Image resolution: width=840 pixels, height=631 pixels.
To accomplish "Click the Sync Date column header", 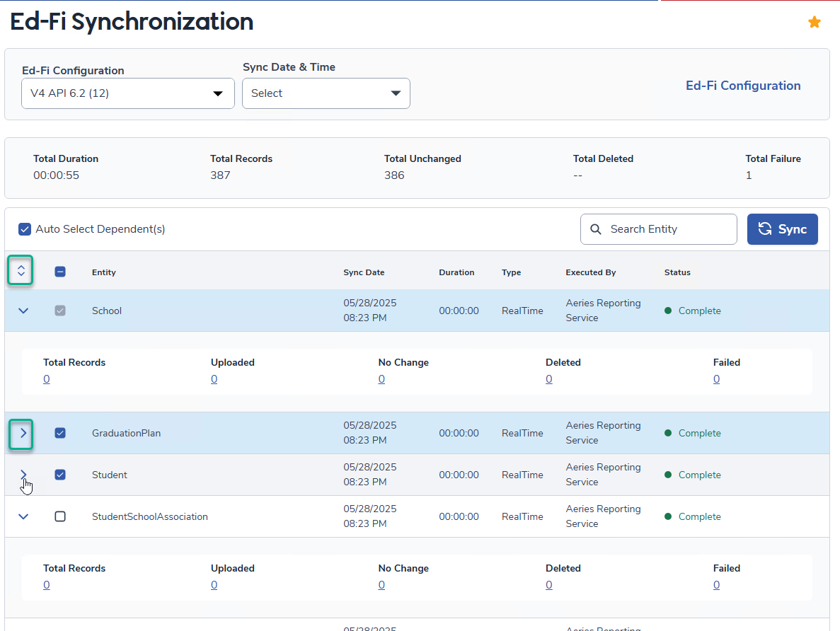I will click(364, 272).
